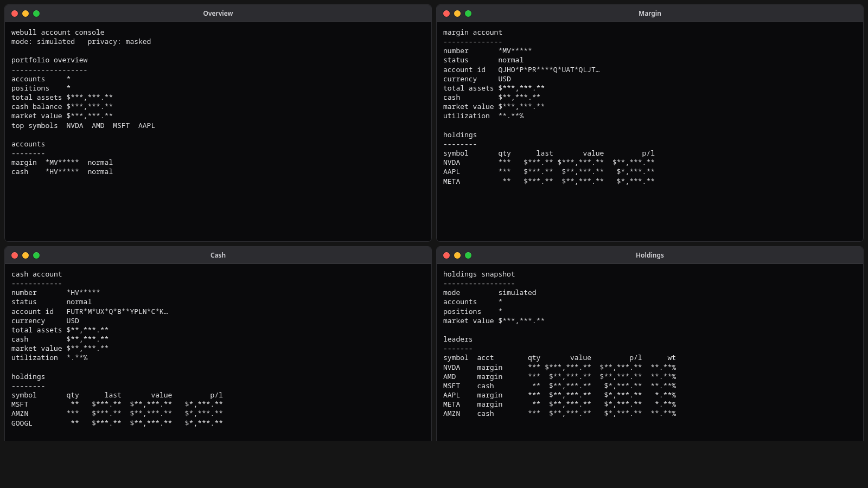Click utilization value in Margin window

coord(511,116)
